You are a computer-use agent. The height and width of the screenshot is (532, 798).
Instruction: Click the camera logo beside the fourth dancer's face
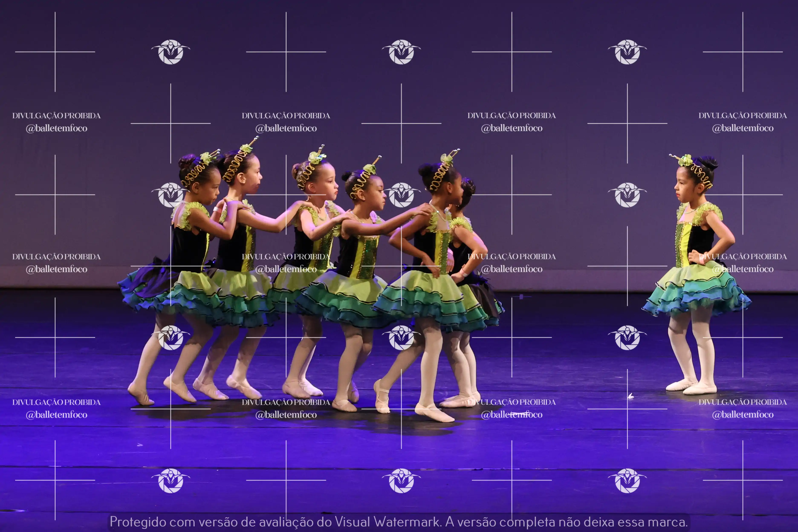[401, 195]
